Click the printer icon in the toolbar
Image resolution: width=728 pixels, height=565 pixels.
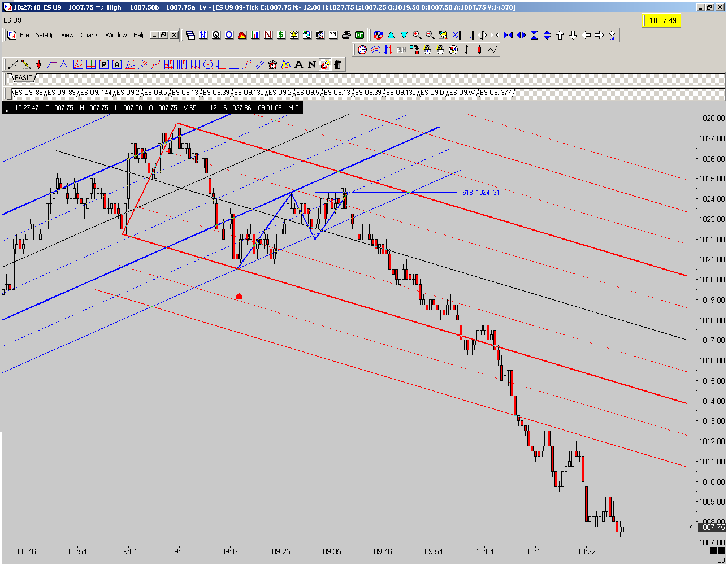click(346, 35)
